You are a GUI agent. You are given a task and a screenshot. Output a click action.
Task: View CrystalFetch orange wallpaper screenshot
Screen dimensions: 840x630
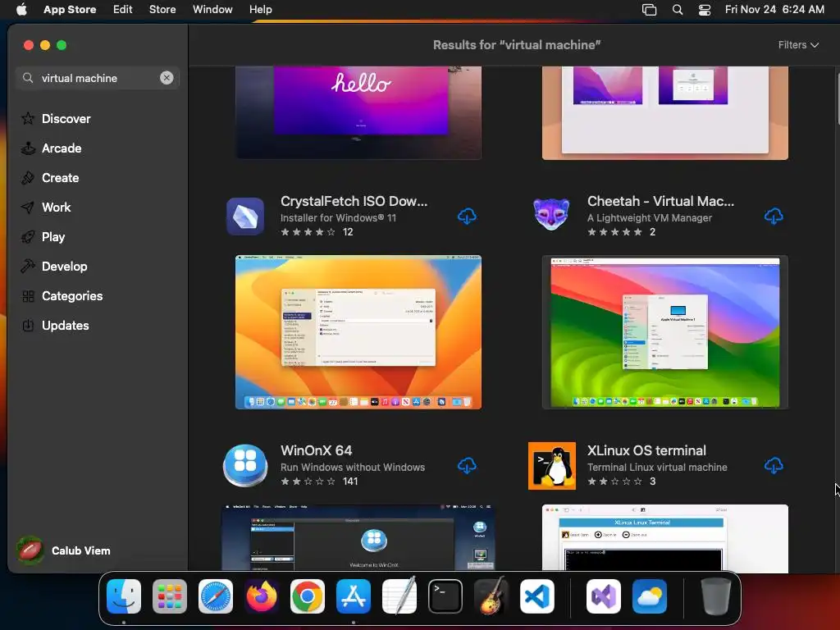click(x=358, y=332)
